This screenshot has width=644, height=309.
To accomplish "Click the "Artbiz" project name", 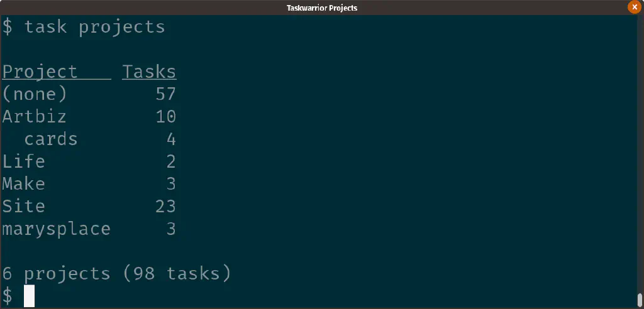I will tap(35, 117).
